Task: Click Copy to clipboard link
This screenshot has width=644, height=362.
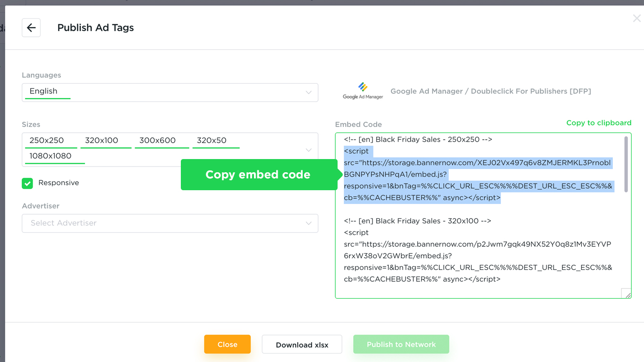Action: coord(599,123)
